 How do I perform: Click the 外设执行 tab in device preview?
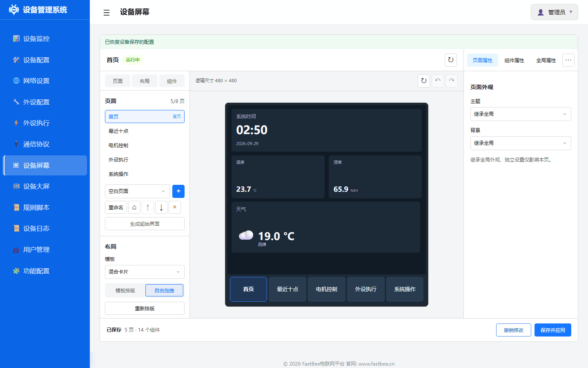(366, 289)
